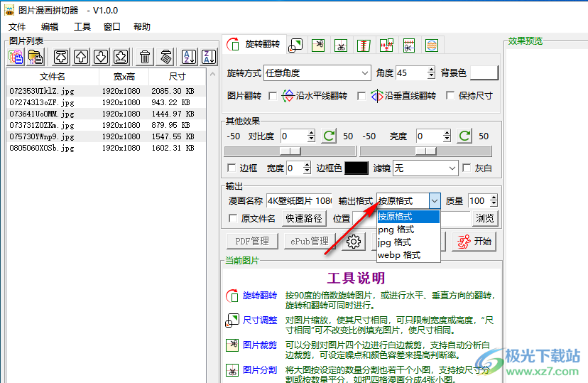Click resize icon in tool description
The image size is (588, 383).
tap(232, 320)
